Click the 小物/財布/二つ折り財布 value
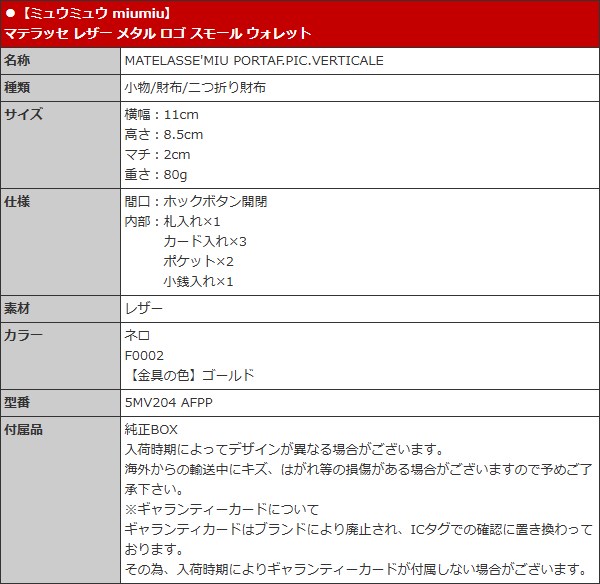The image size is (600, 584). click(195, 88)
